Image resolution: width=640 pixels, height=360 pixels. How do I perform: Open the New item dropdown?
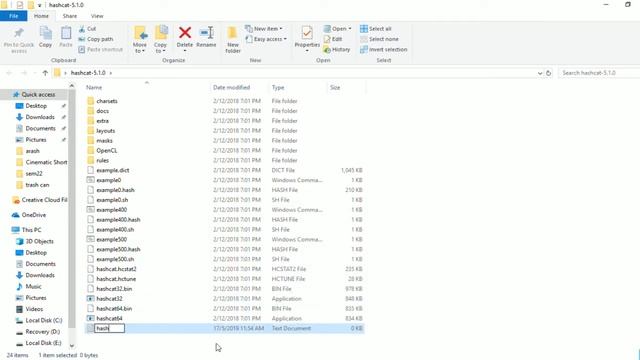264,29
